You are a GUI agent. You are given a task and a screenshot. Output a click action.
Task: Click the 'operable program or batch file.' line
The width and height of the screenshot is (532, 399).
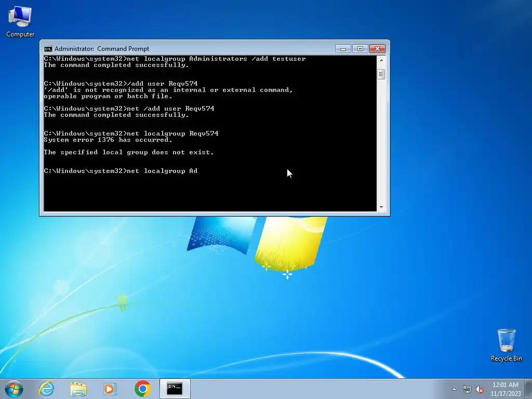click(x=108, y=96)
